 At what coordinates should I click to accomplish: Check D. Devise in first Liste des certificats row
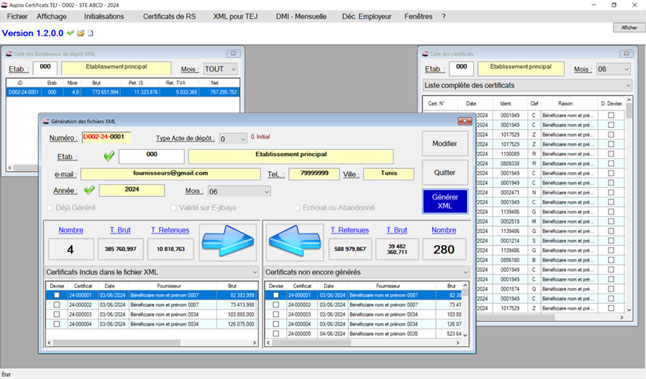click(611, 115)
